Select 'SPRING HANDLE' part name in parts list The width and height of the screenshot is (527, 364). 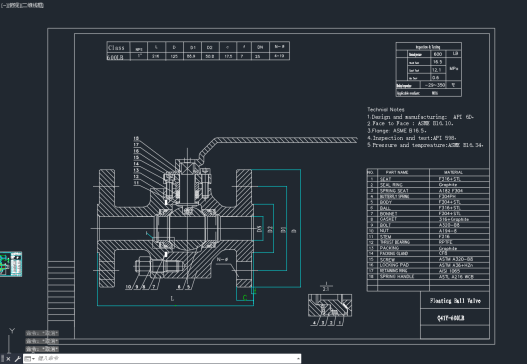pos(397,276)
